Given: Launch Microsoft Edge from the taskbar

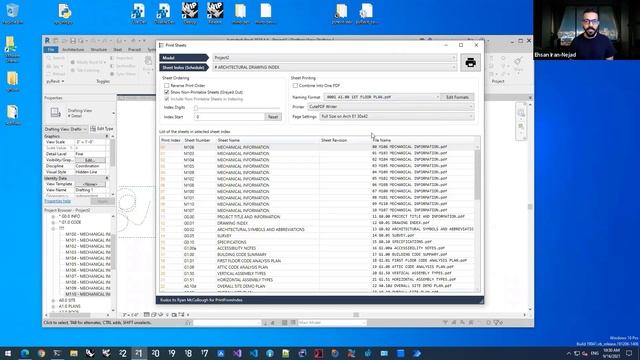Looking at the screenshot, I should pos(25,353).
